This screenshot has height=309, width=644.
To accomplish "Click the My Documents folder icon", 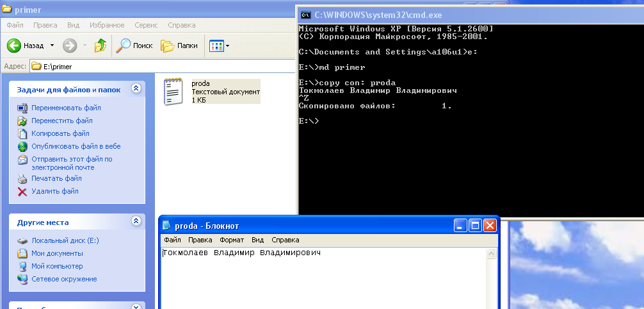I will click(22, 253).
